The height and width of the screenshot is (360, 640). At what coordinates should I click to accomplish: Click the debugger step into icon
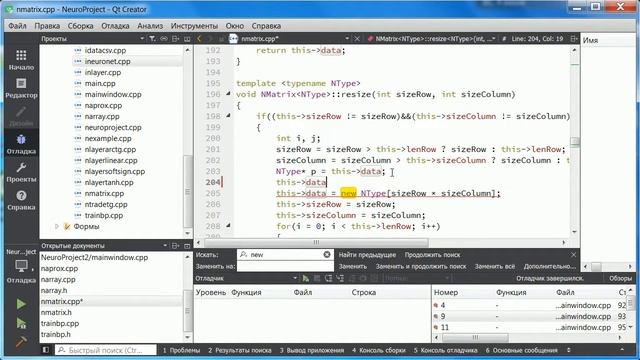tap(340, 278)
